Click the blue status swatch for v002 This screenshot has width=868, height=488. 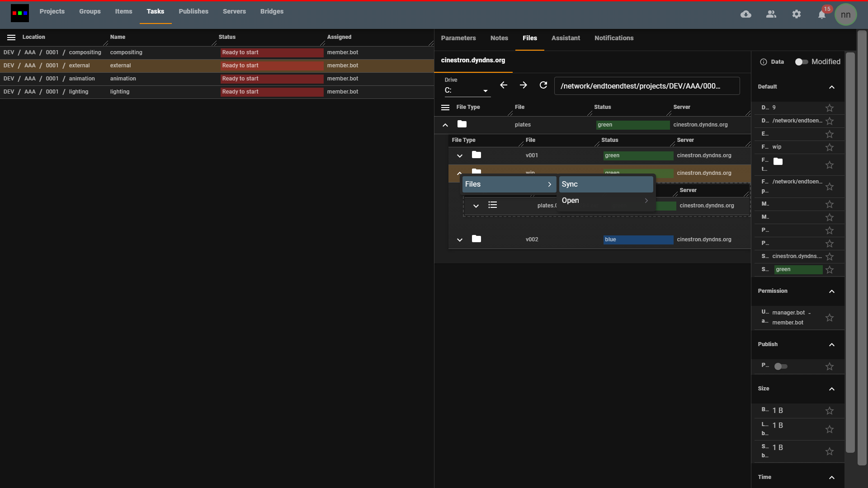click(x=638, y=240)
